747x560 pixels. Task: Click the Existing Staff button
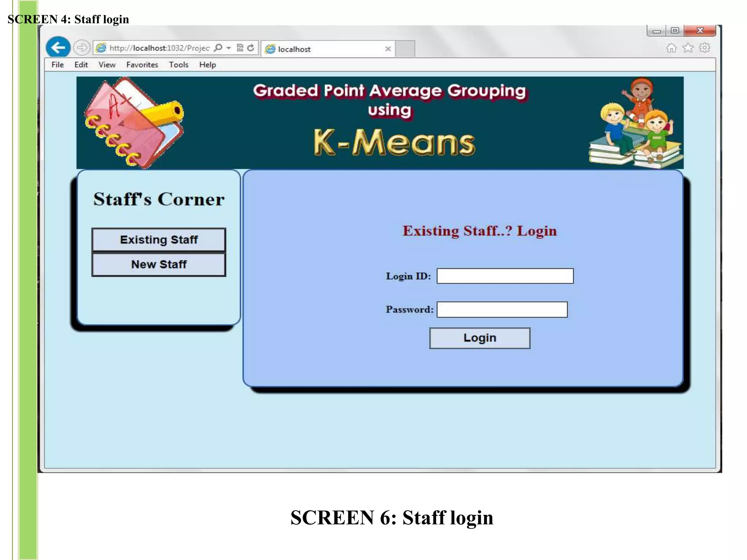click(159, 240)
